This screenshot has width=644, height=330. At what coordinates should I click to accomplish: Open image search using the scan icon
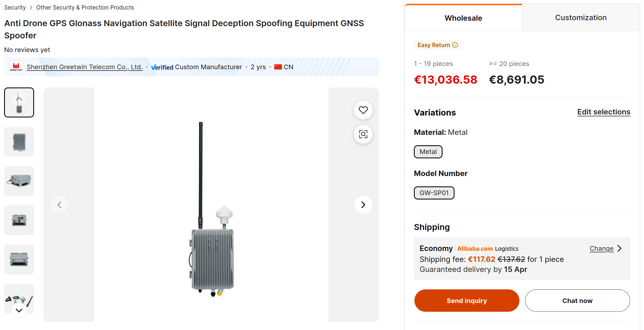point(363,134)
